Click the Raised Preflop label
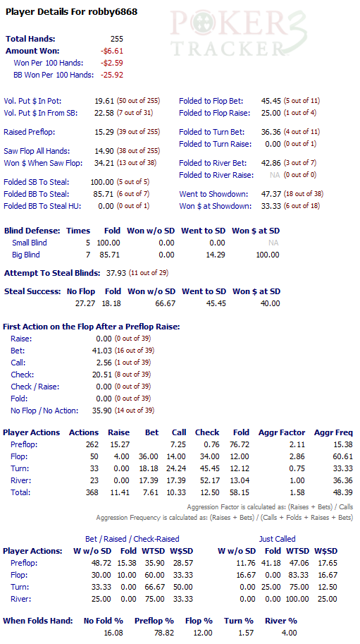The image size is (360, 644). click(29, 132)
